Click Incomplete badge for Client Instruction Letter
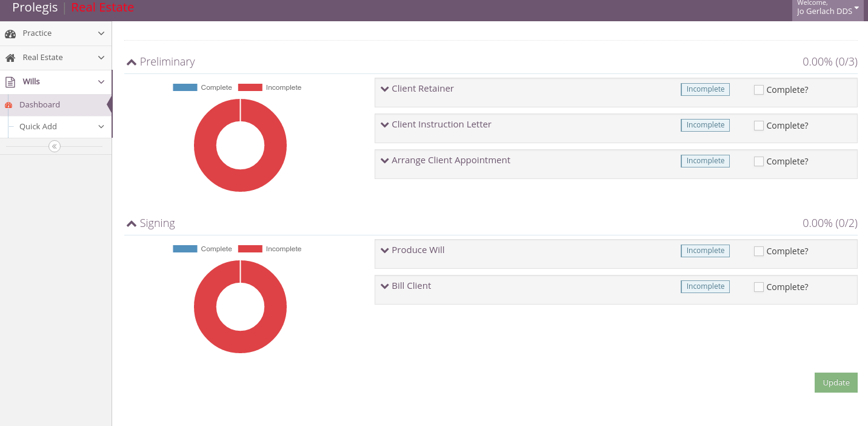 click(705, 125)
